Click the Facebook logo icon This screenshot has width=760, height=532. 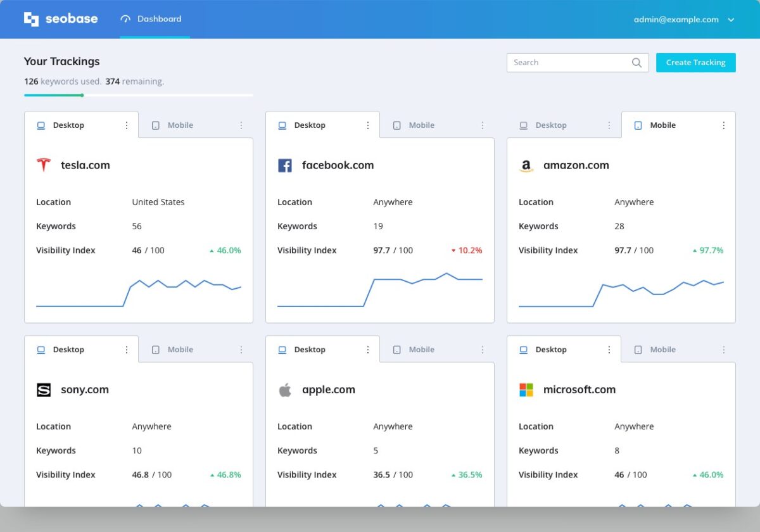coord(285,166)
